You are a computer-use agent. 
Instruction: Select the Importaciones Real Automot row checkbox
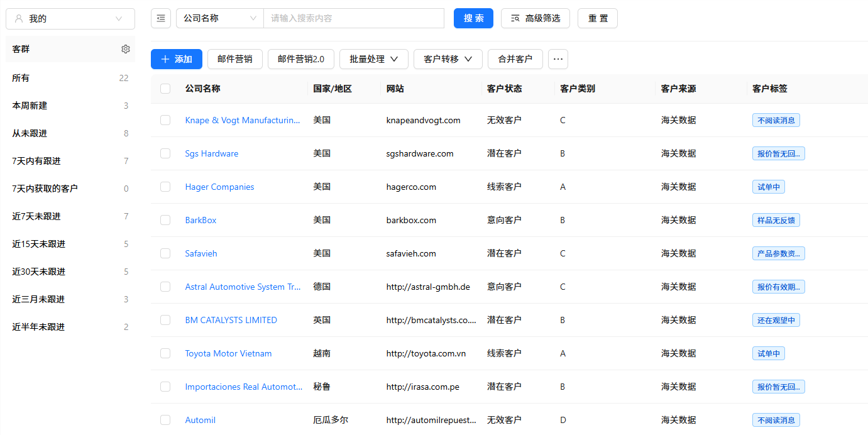click(165, 387)
